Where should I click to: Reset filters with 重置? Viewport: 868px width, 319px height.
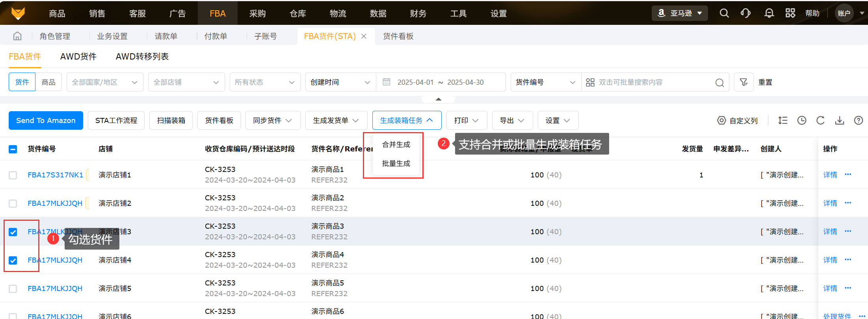[x=766, y=82]
